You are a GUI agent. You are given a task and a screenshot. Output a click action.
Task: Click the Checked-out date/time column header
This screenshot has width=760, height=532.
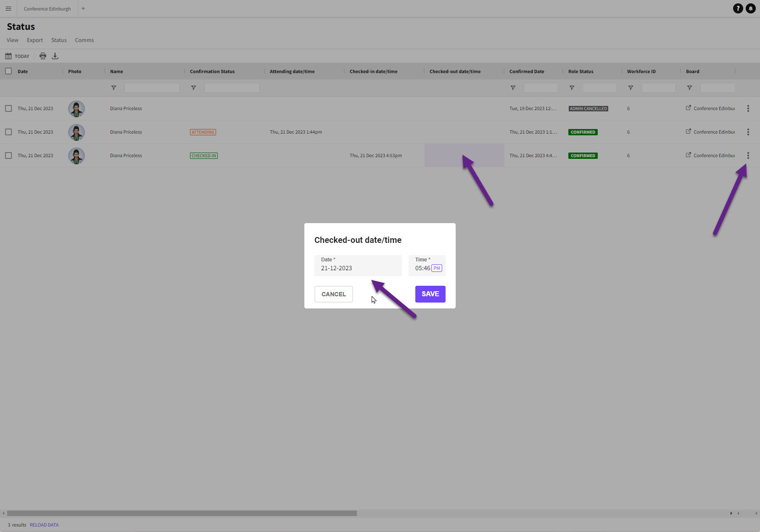pos(455,71)
